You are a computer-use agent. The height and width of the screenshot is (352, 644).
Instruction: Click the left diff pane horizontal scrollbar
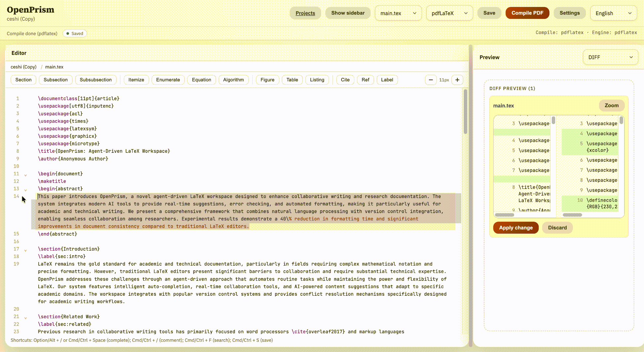(504, 215)
